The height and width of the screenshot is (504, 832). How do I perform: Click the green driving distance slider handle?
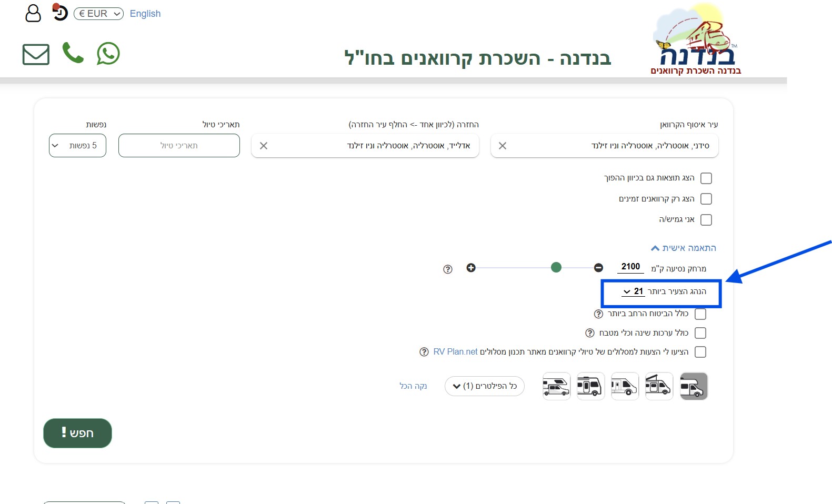tap(556, 268)
